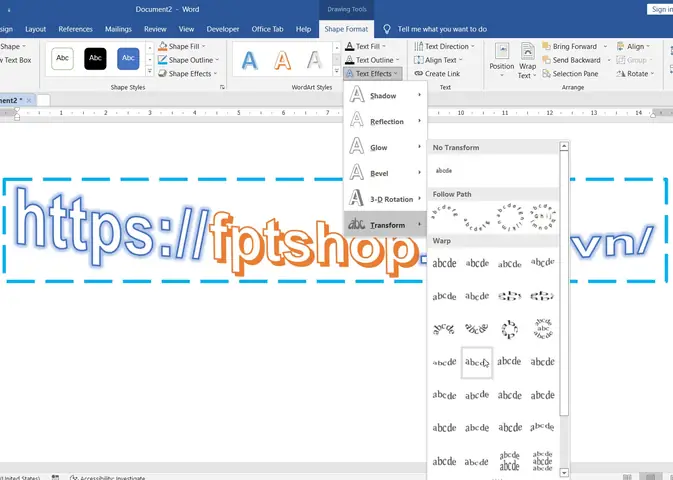Image resolution: width=673 pixels, height=480 pixels.
Task: Click Create Link
Action: (437, 74)
